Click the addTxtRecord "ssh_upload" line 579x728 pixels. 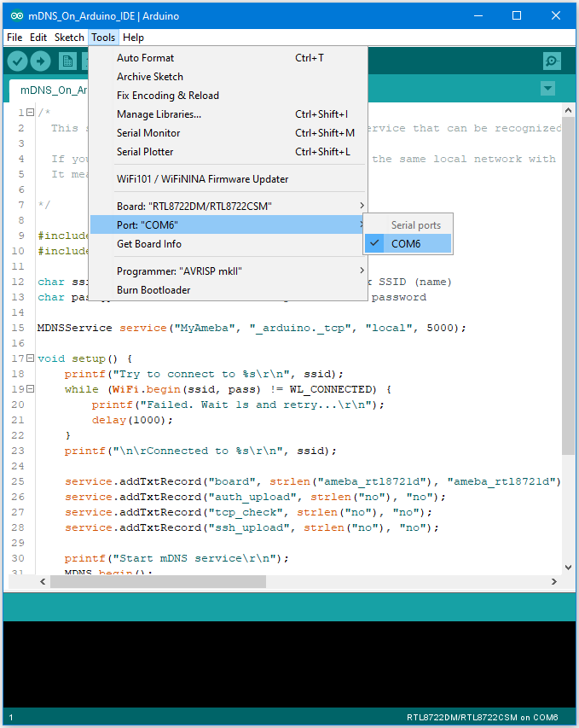[252, 527]
